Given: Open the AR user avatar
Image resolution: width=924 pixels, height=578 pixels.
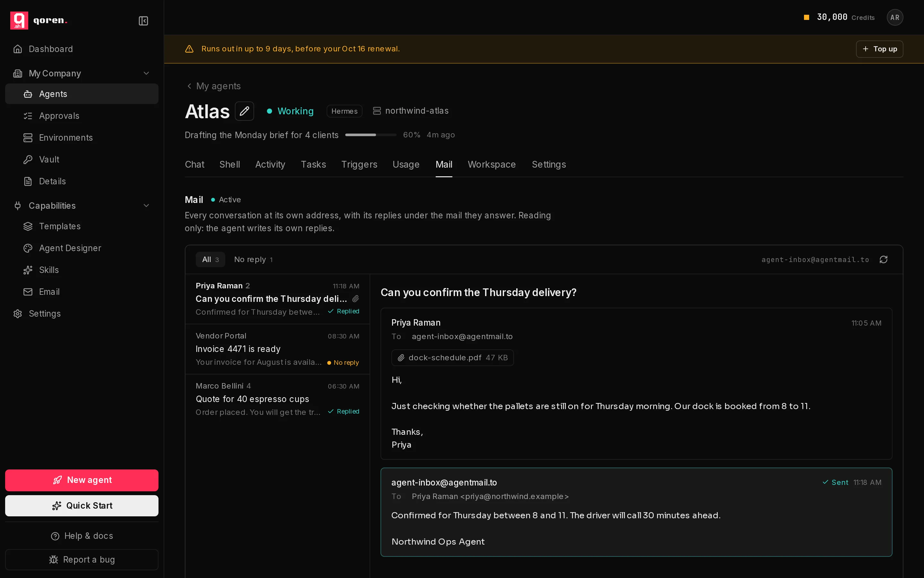Looking at the screenshot, I should [894, 17].
